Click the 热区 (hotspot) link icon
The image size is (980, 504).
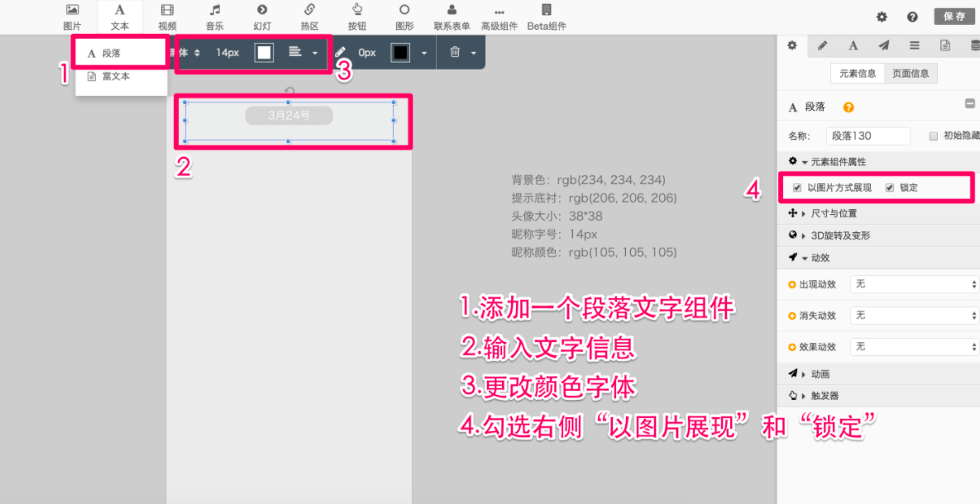[309, 17]
